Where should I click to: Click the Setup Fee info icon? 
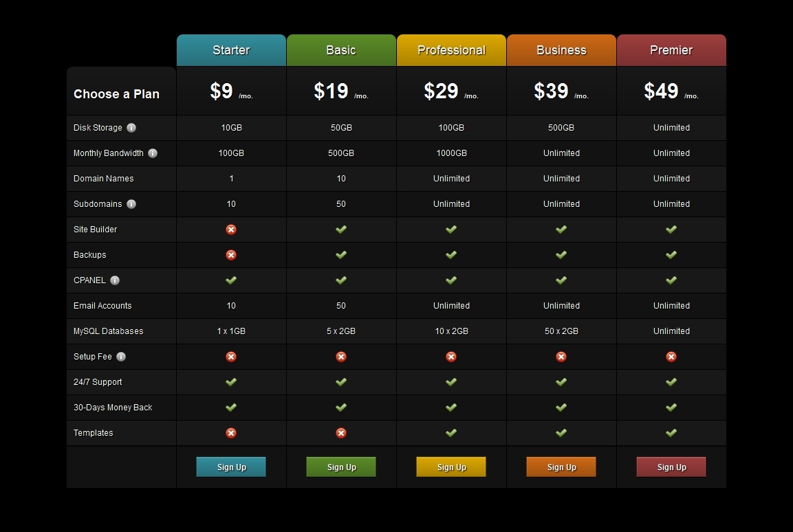tap(121, 357)
